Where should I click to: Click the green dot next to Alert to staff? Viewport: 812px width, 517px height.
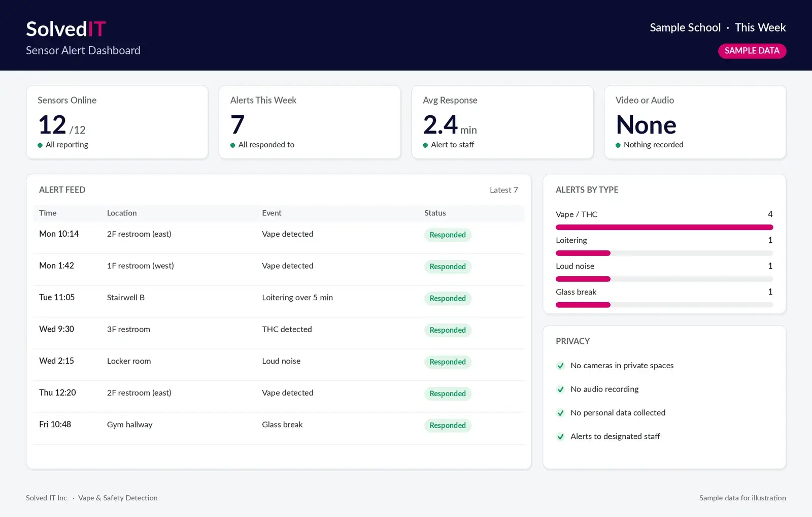click(x=425, y=145)
